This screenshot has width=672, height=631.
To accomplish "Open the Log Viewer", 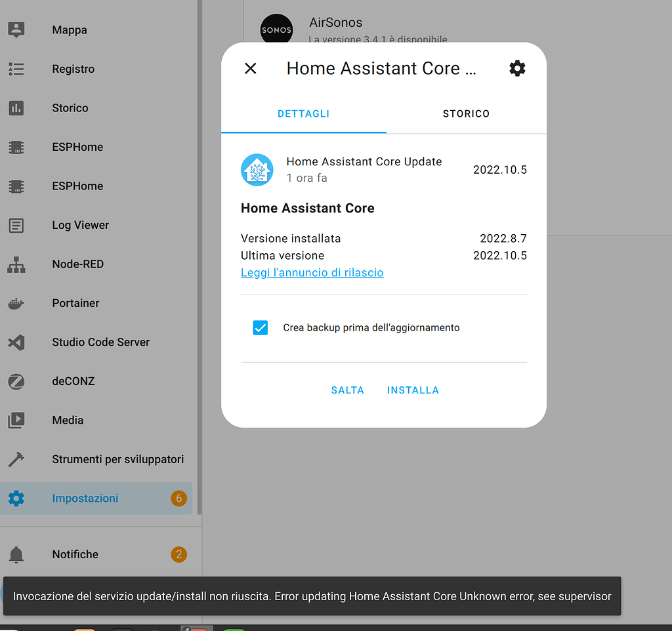I will click(80, 225).
